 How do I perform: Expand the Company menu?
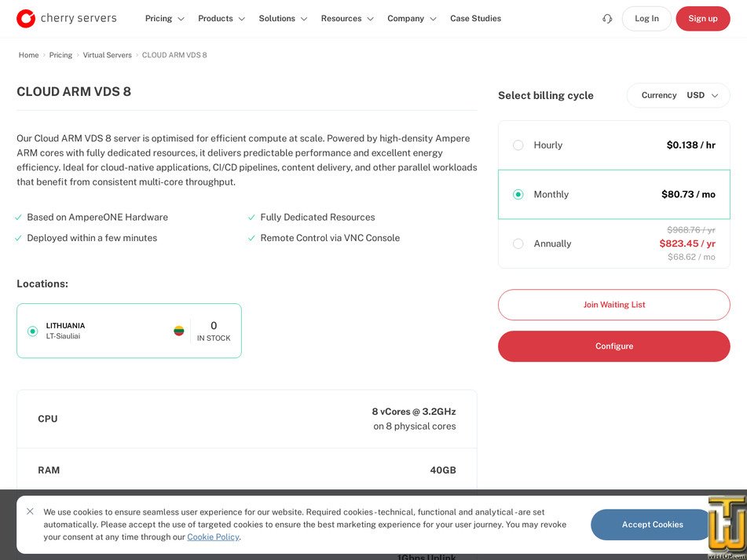tap(412, 18)
